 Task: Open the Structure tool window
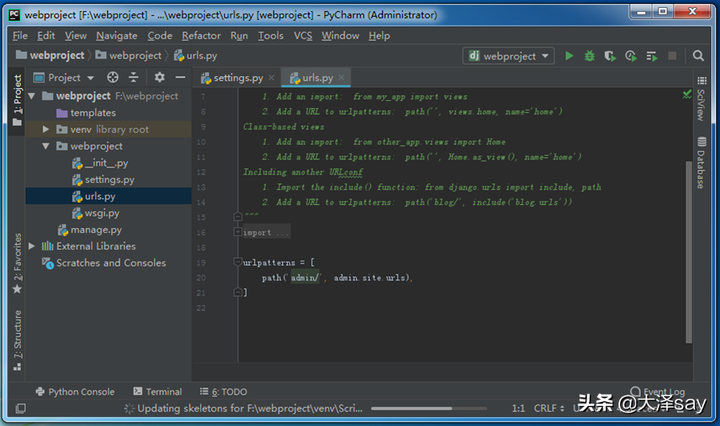click(x=17, y=340)
